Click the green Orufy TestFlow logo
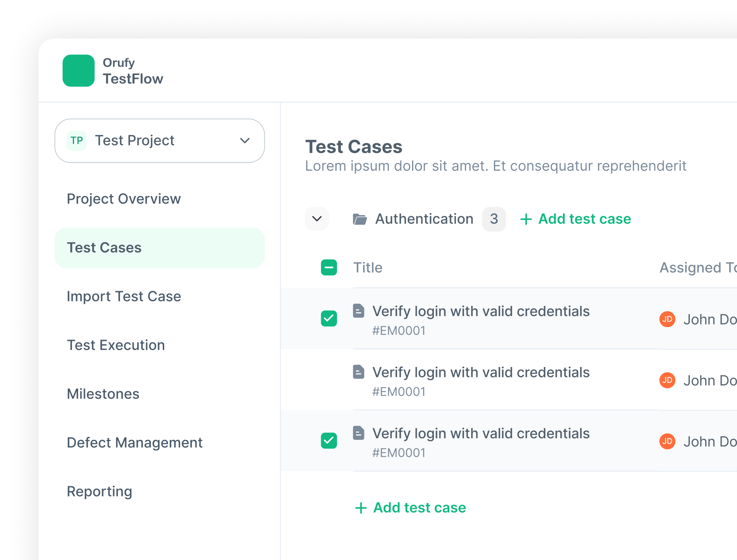 click(x=78, y=71)
